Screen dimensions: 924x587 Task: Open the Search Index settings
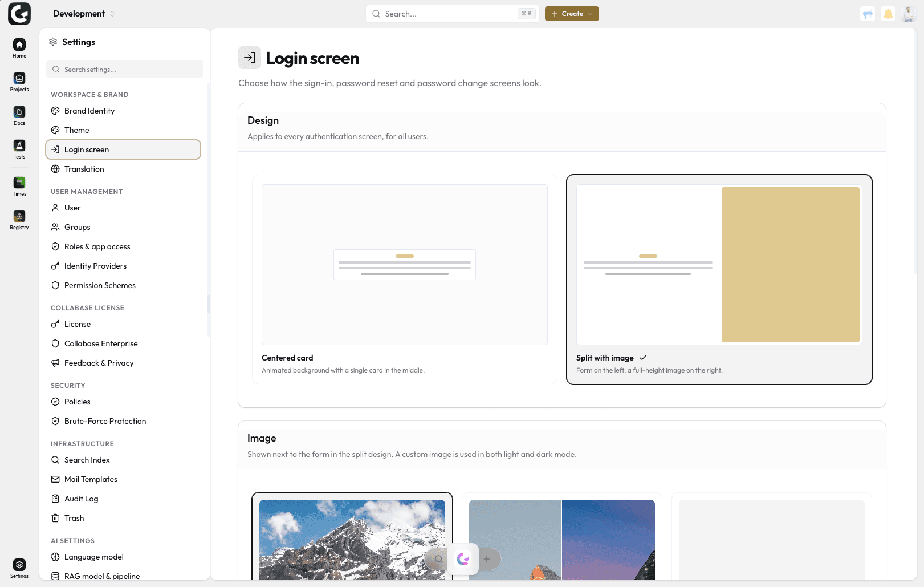tap(123, 460)
